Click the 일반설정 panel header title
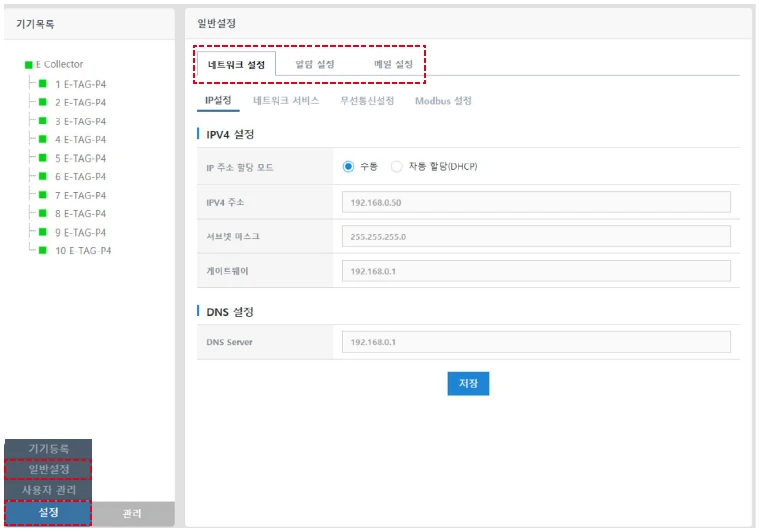This screenshot has height=532, width=759. pyautogui.click(x=216, y=23)
